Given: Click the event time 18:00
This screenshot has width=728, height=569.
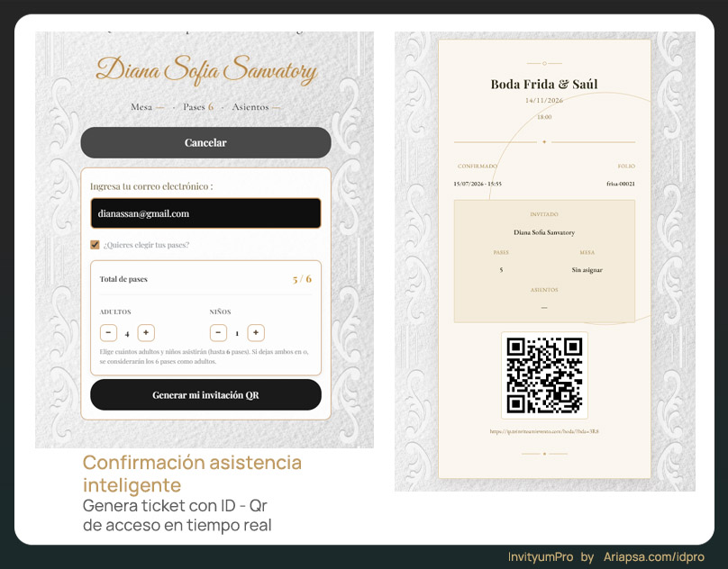Looking at the screenshot, I should [544, 117].
